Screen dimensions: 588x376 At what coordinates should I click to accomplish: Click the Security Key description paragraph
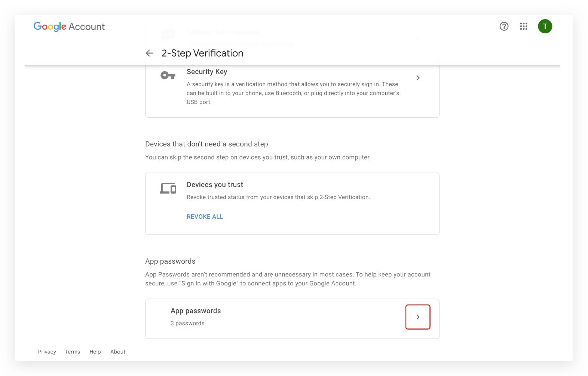pyautogui.click(x=293, y=93)
